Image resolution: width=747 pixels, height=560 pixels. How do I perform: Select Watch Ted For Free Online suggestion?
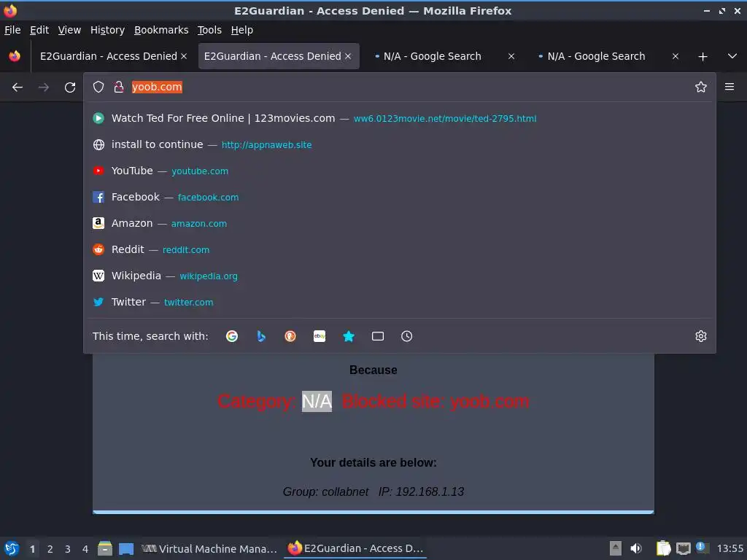click(399, 118)
